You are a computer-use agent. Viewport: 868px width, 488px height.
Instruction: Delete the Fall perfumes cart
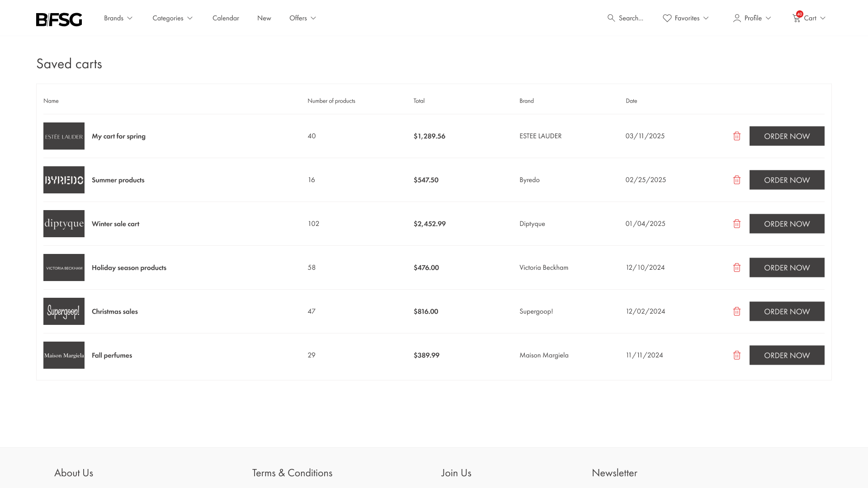tap(737, 355)
